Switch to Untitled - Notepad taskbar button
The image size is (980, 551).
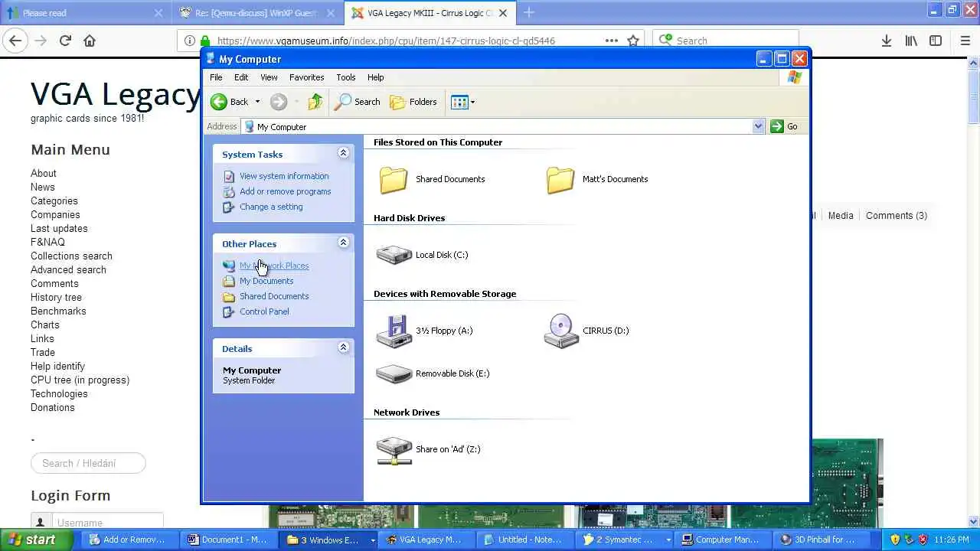(x=523, y=540)
